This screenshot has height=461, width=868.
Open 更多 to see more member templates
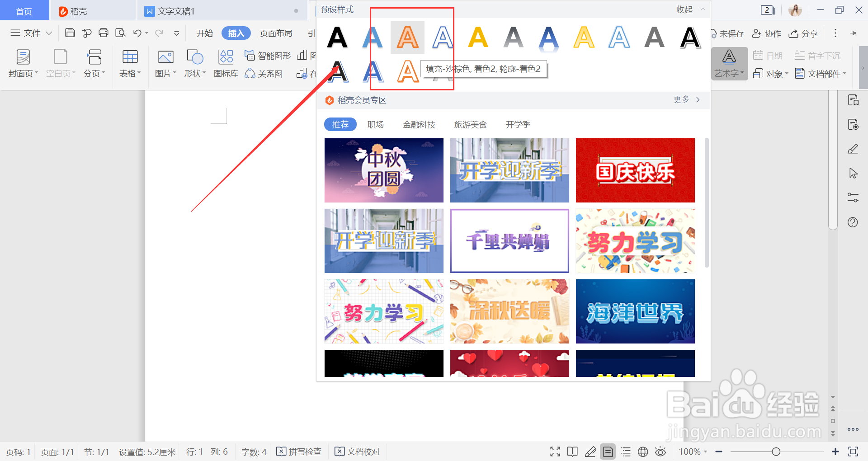click(x=681, y=100)
